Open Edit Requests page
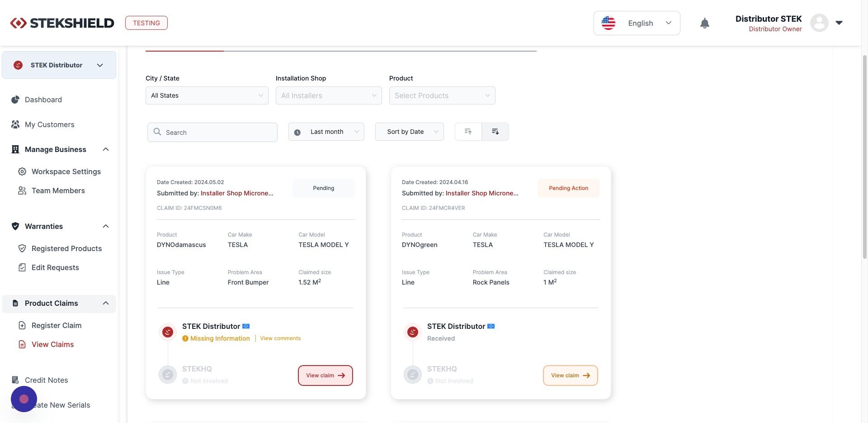This screenshot has height=423, width=868. tap(55, 267)
